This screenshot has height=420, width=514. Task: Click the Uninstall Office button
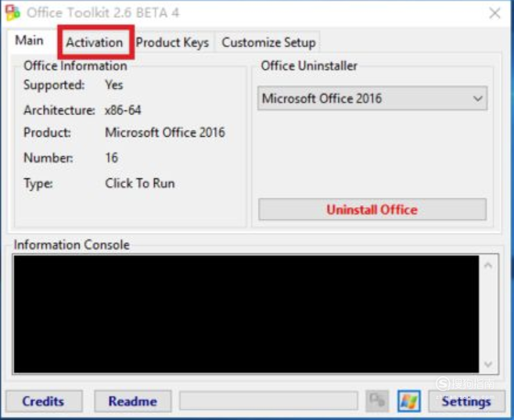click(372, 210)
